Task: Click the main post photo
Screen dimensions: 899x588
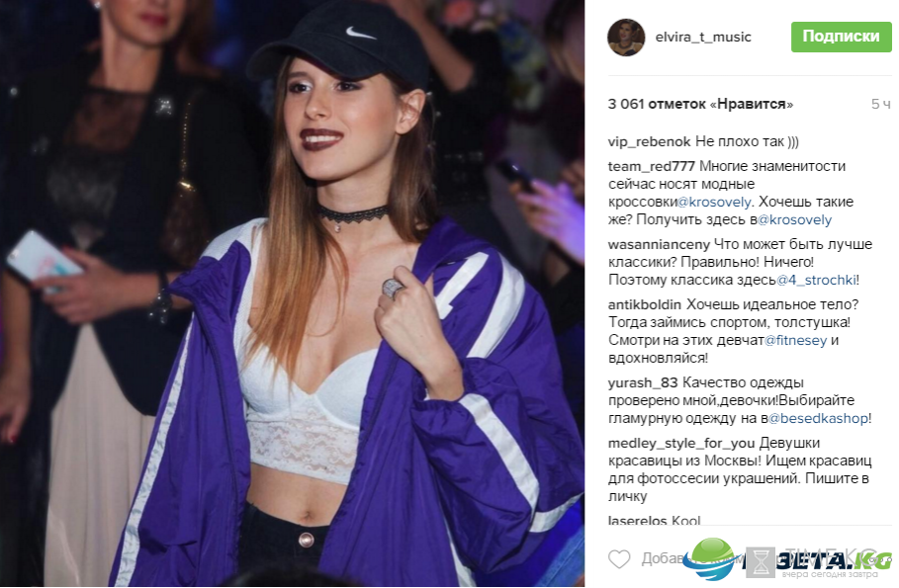Action: [293, 293]
